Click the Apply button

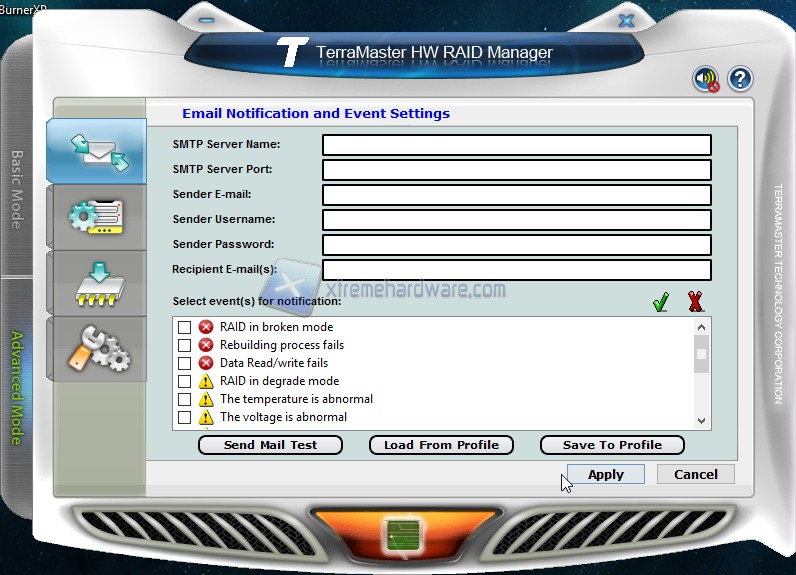[x=605, y=474]
